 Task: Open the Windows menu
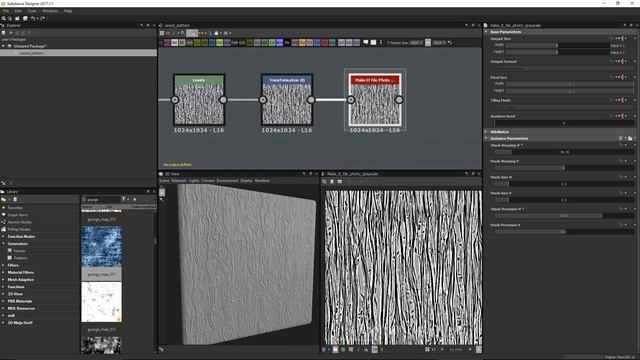[x=50, y=11]
